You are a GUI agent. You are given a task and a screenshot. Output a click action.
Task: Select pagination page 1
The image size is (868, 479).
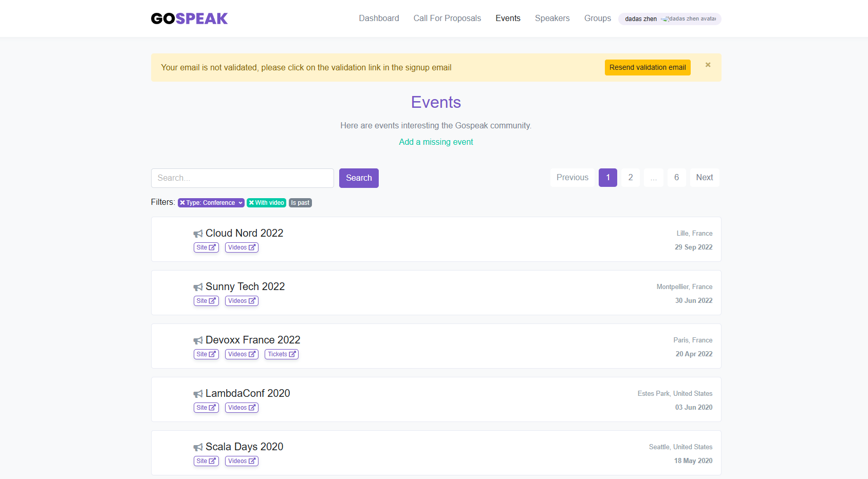pyautogui.click(x=608, y=178)
